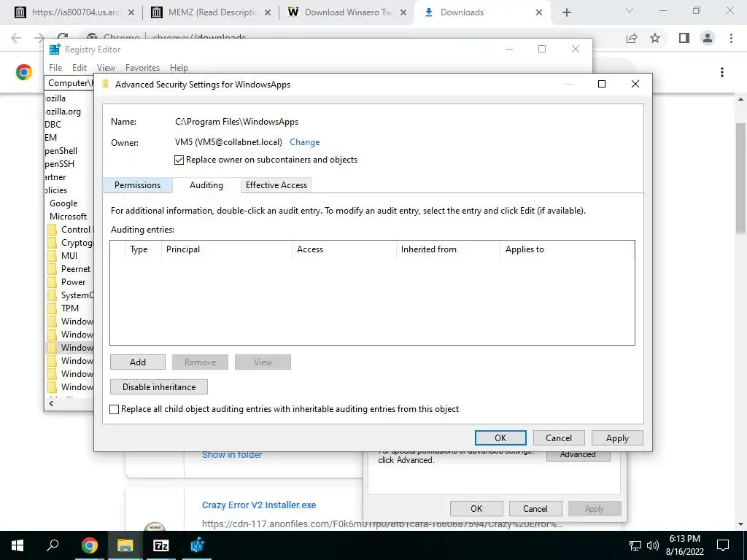Select the TPM registry folder

(x=63, y=308)
